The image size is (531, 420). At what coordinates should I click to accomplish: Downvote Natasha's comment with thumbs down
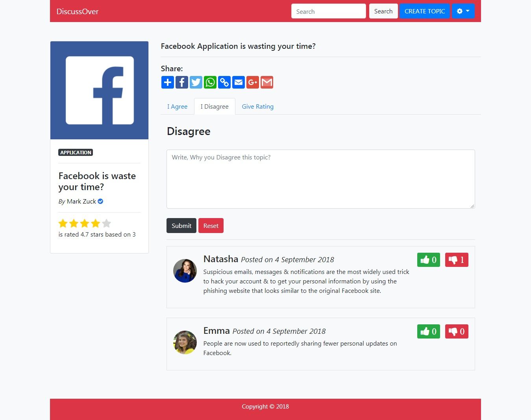coord(457,260)
